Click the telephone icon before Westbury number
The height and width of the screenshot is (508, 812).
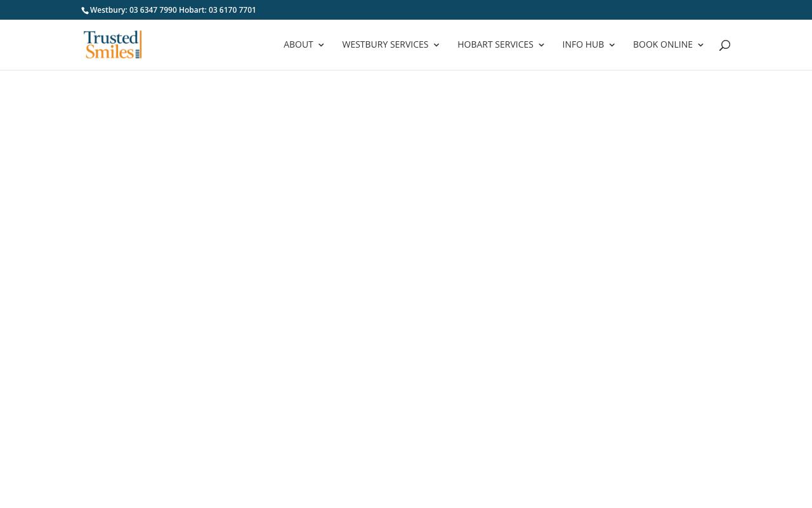(x=85, y=10)
